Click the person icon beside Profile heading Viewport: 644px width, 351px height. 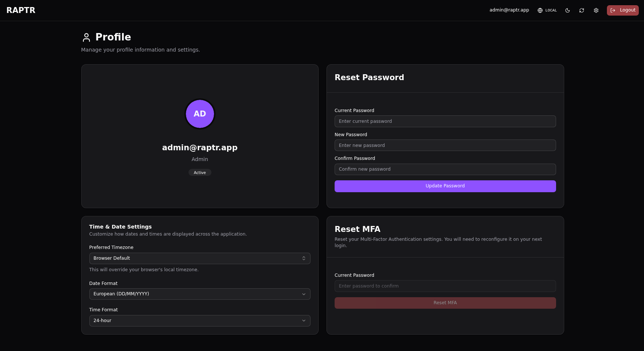click(x=86, y=37)
